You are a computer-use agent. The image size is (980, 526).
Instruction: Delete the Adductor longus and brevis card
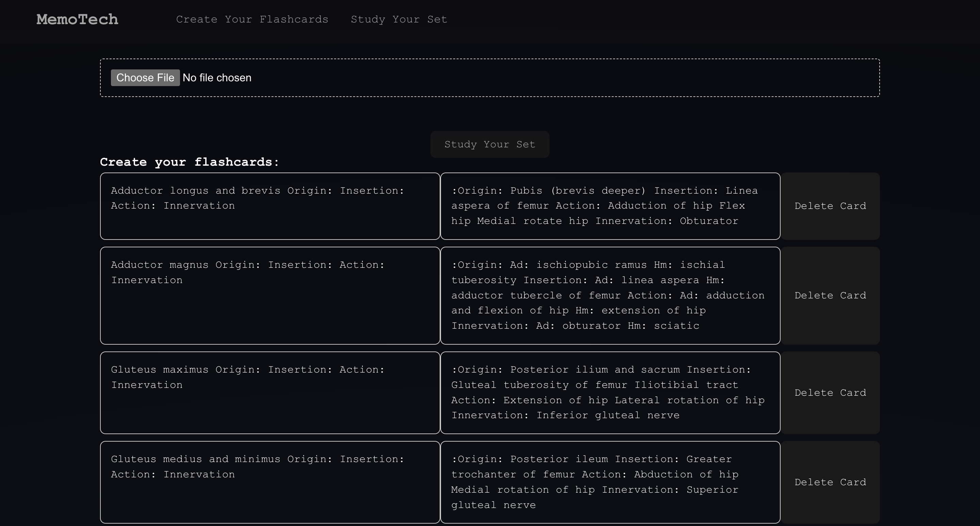point(830,206)
